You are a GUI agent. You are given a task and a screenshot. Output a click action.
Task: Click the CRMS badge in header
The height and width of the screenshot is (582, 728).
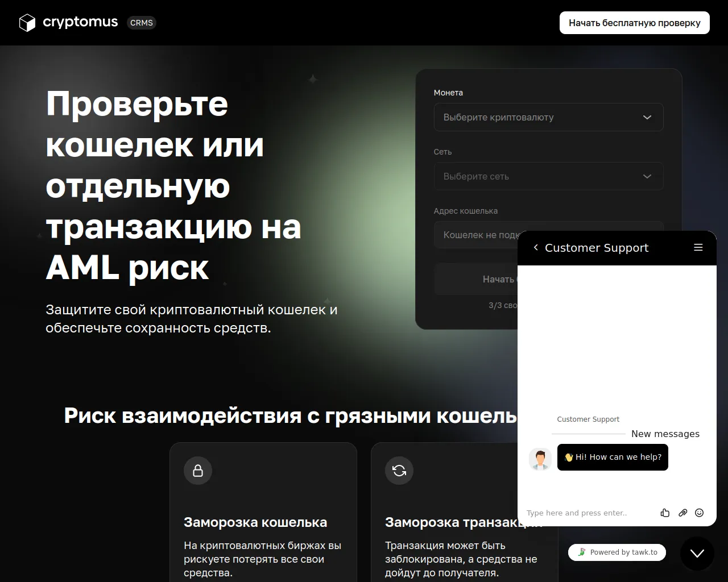(141, 23)
